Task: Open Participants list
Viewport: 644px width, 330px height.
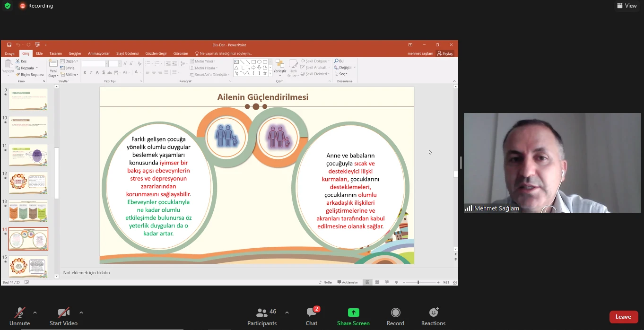Action: [x=262, y=317]
